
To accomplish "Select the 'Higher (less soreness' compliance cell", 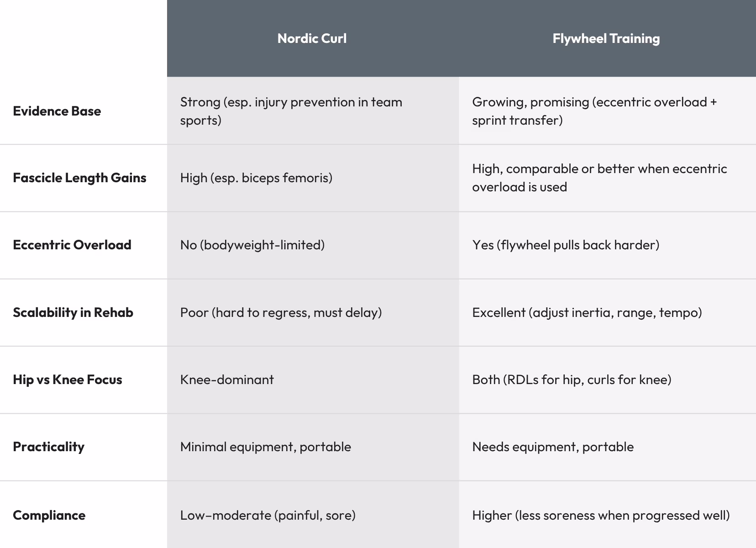I will [x=601, y=515].
